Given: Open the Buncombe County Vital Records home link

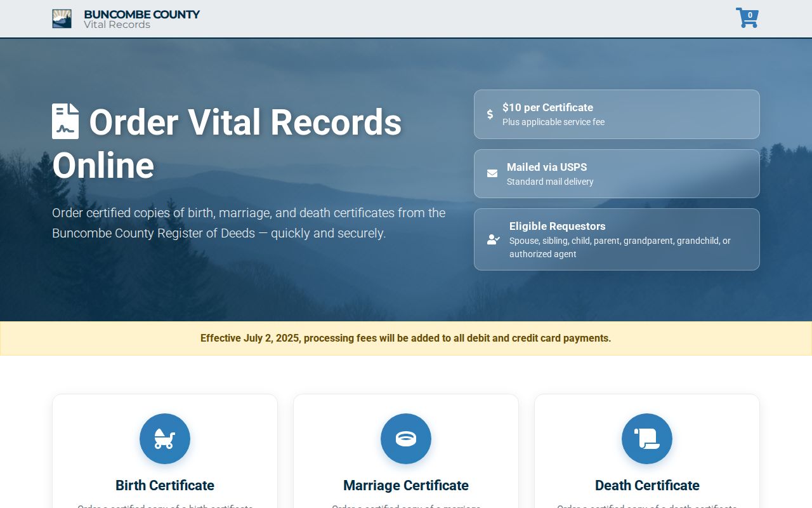Looking at the screenshot, I should (126, 19).
